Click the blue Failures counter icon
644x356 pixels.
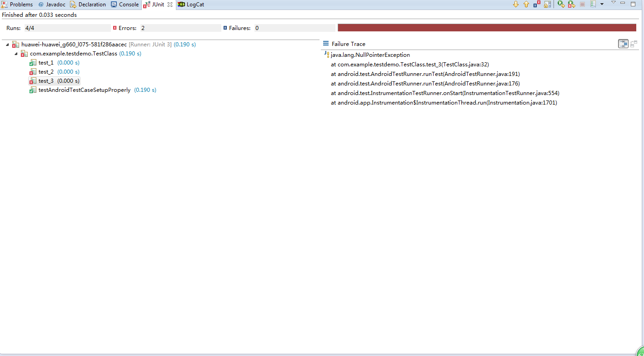tap(225, 28)
